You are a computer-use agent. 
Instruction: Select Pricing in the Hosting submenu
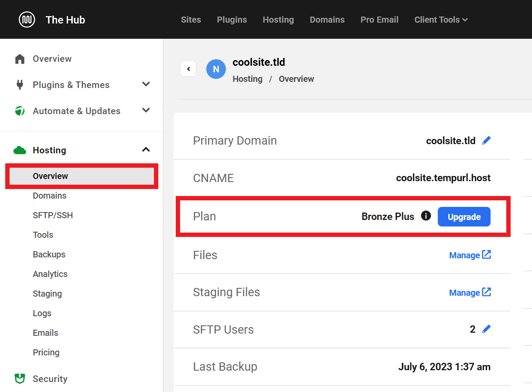(46, 352)
